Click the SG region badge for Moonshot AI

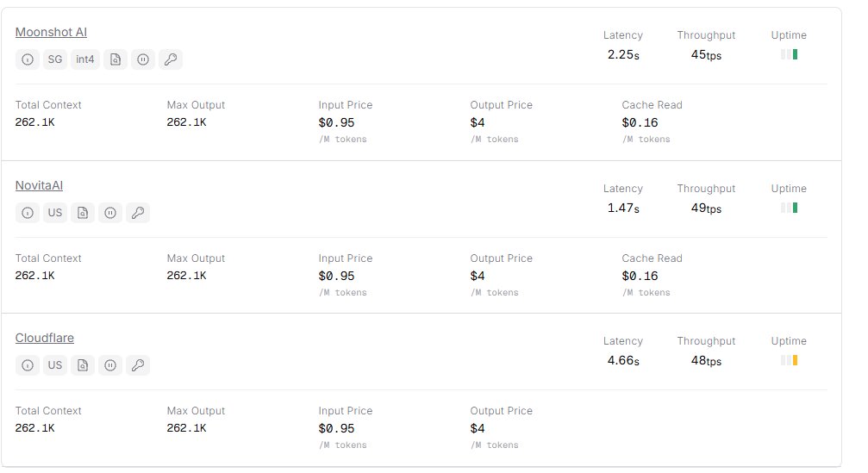pyautogui.click(x=55, y=59)
